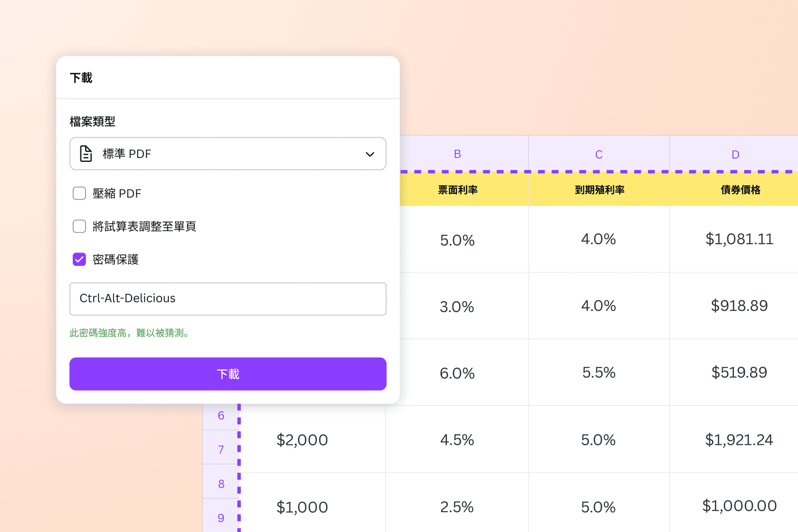
Task: Click the 壓縮 PDF label text
Action: pyautogui.click(x=117, y=193)
